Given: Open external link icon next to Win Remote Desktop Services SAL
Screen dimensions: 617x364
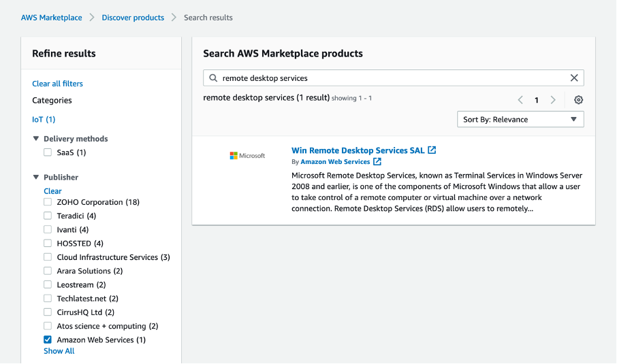Looking at the screenshot, I should coord(432,150).
